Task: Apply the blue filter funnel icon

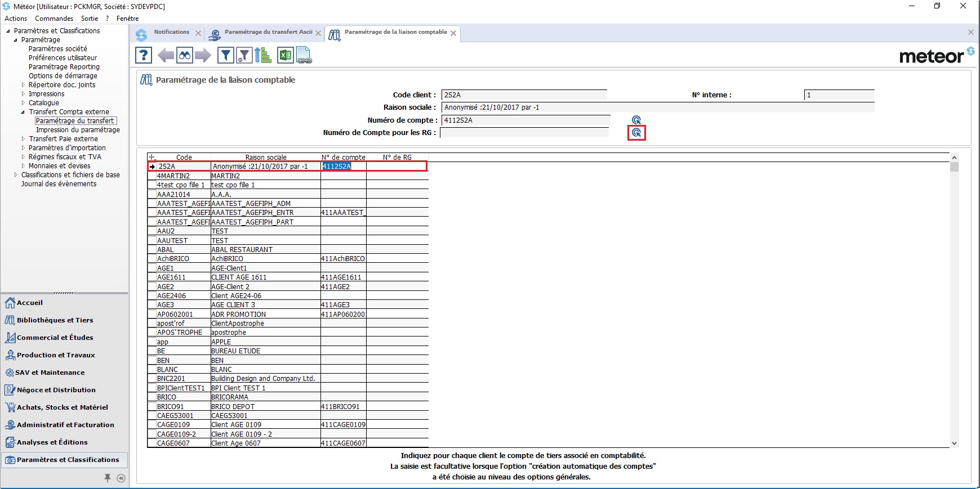Action: 226,55
